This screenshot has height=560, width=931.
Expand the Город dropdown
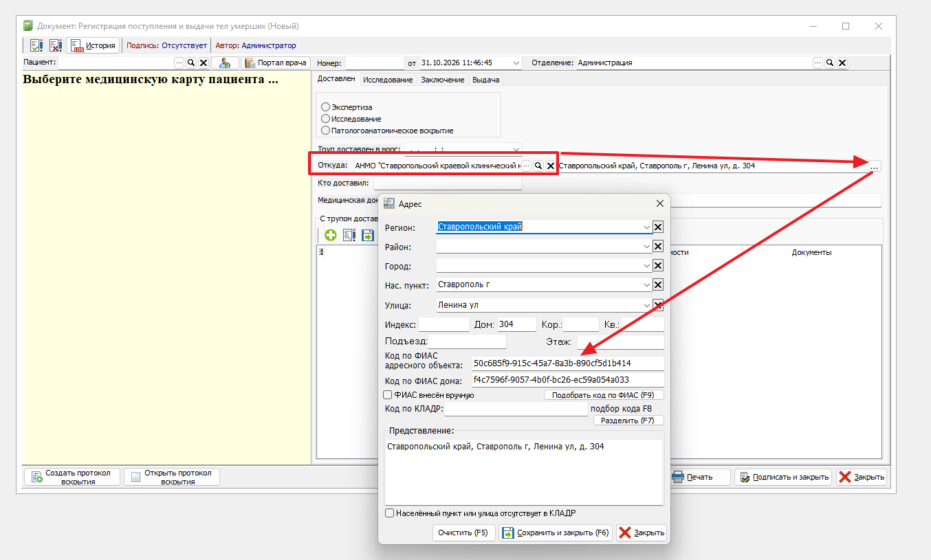click(647, 266)
